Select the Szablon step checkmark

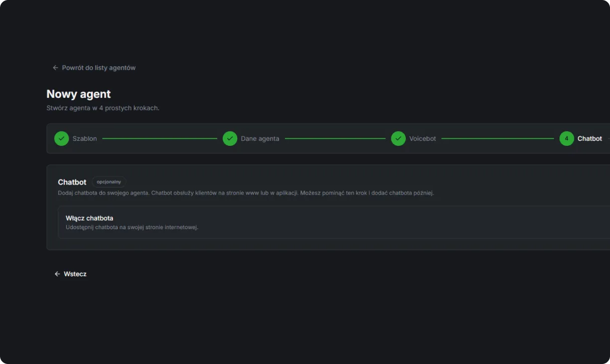[62, 138]
